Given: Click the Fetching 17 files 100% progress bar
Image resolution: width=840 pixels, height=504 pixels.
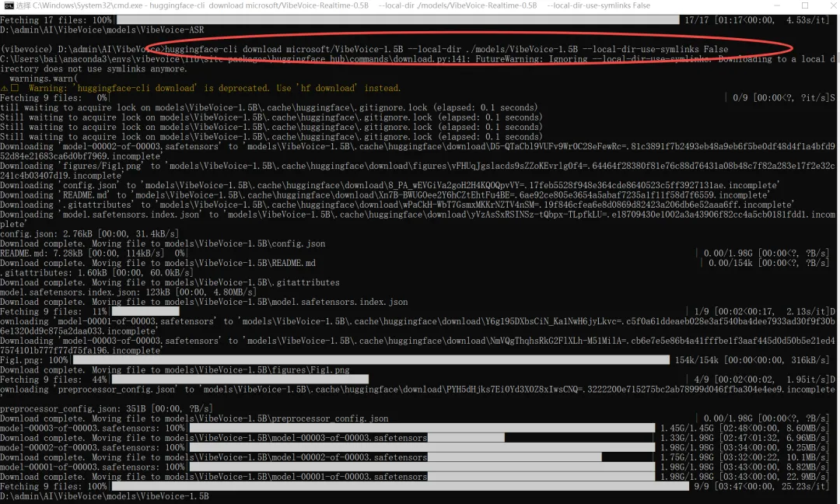Looking at the screenshot, I should tap(397, 20).
